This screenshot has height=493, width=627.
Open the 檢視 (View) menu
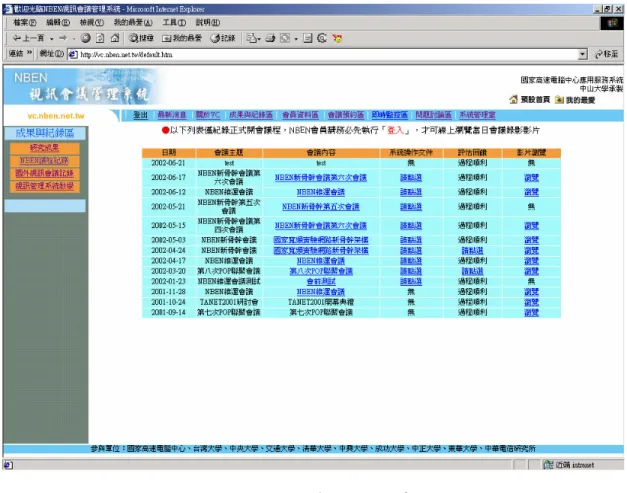[92, 22]
